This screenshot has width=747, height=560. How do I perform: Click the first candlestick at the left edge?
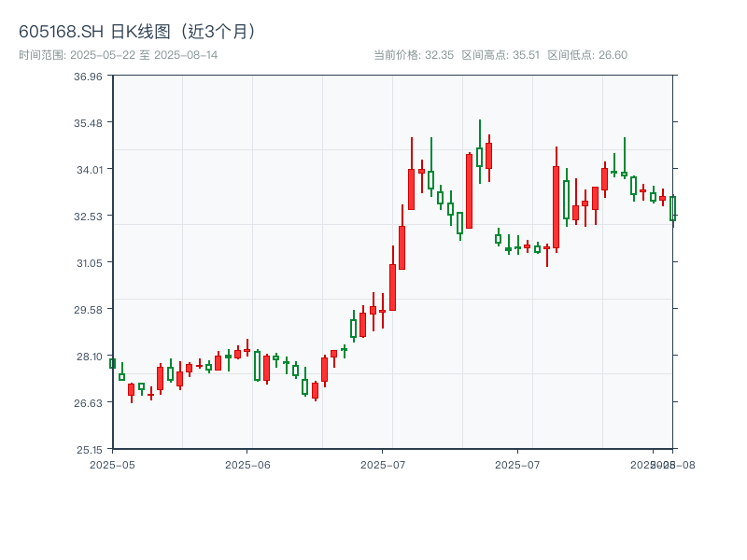[112, 363]
